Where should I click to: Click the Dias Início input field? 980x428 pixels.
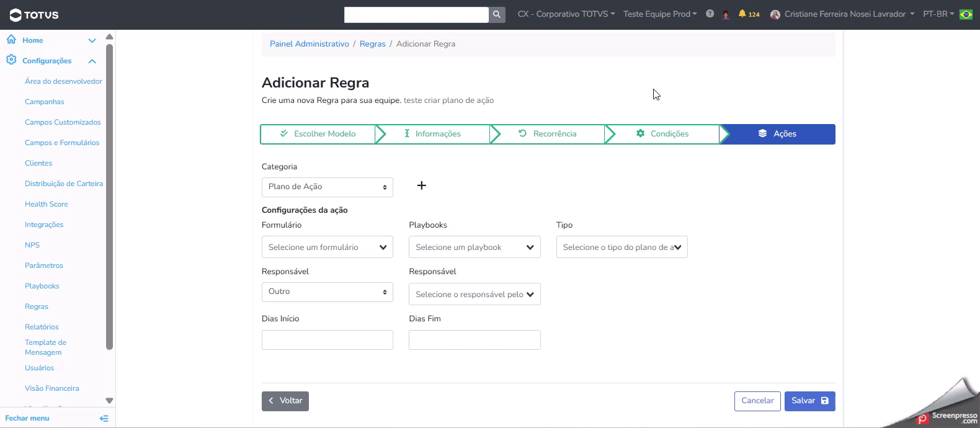tap(327, 340)
